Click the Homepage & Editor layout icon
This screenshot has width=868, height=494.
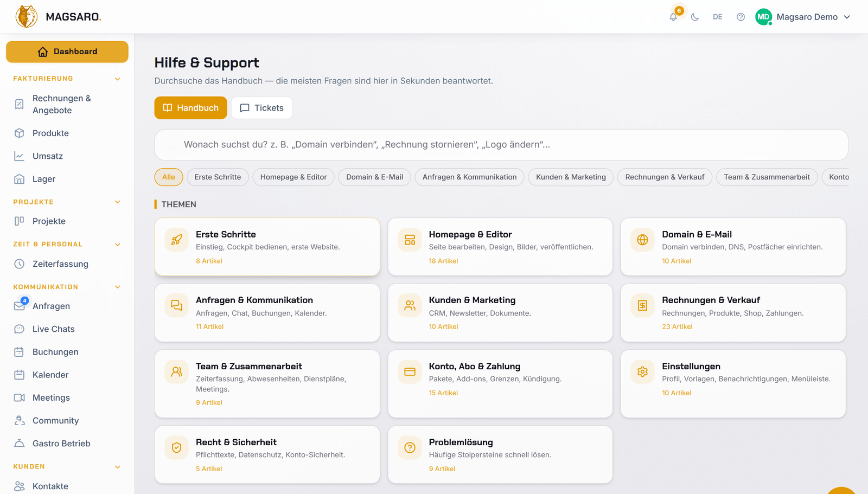410,240
